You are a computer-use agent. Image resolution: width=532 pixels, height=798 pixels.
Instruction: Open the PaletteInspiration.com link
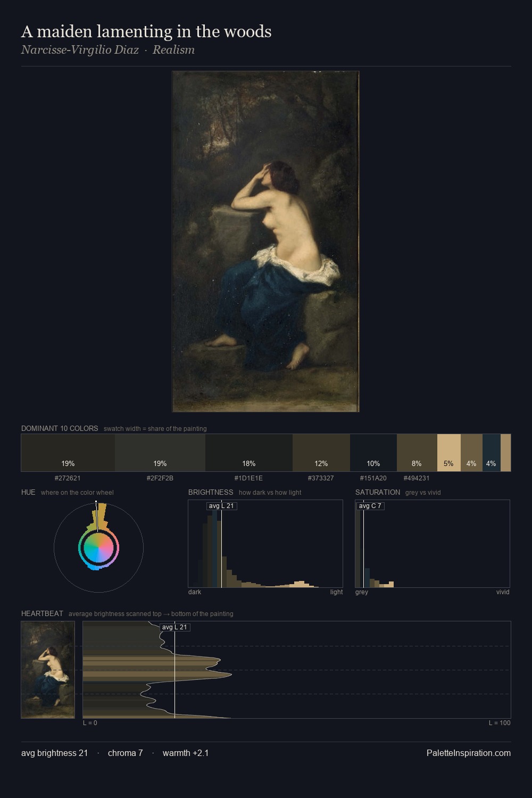(469, 753)
